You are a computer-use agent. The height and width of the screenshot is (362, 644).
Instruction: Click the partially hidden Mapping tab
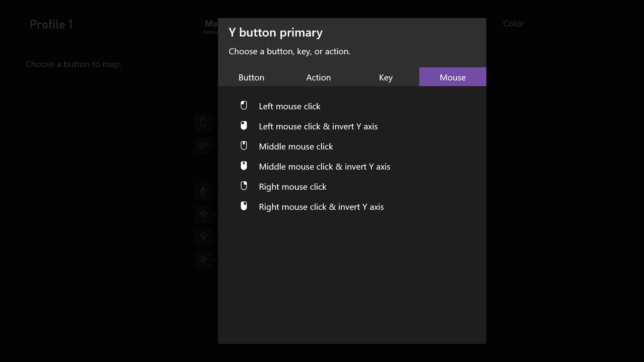click(x=211, y=24)
